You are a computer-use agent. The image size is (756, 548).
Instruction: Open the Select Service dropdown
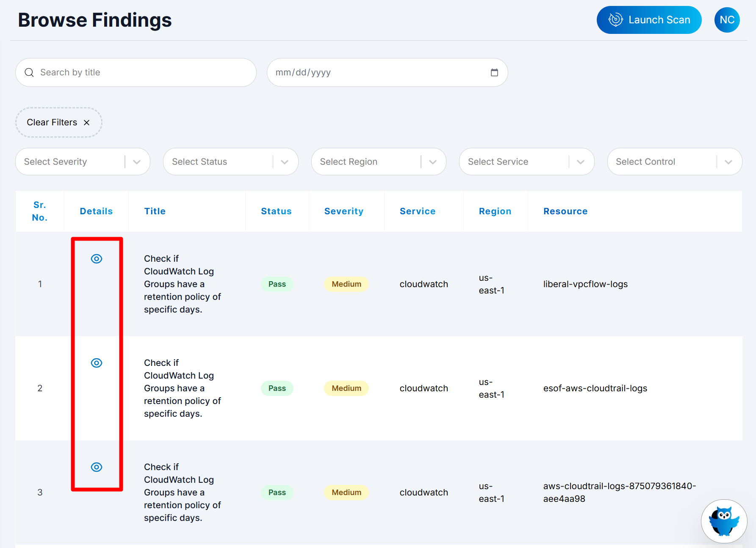[x=580, y=162]
